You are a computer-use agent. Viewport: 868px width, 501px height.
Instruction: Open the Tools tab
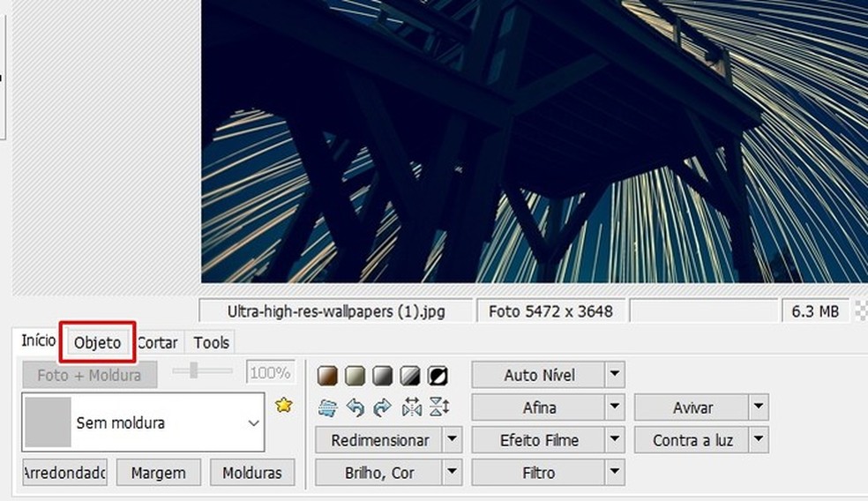tap(211, 342)
